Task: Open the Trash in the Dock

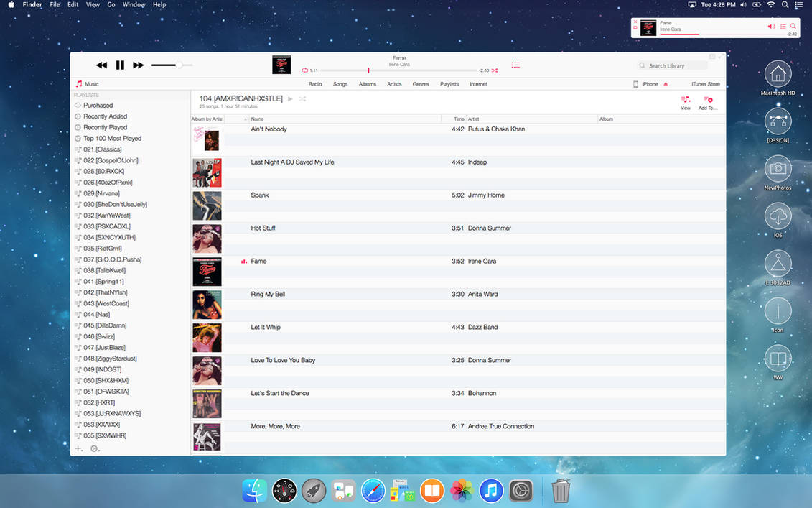Action: [560, 490]
